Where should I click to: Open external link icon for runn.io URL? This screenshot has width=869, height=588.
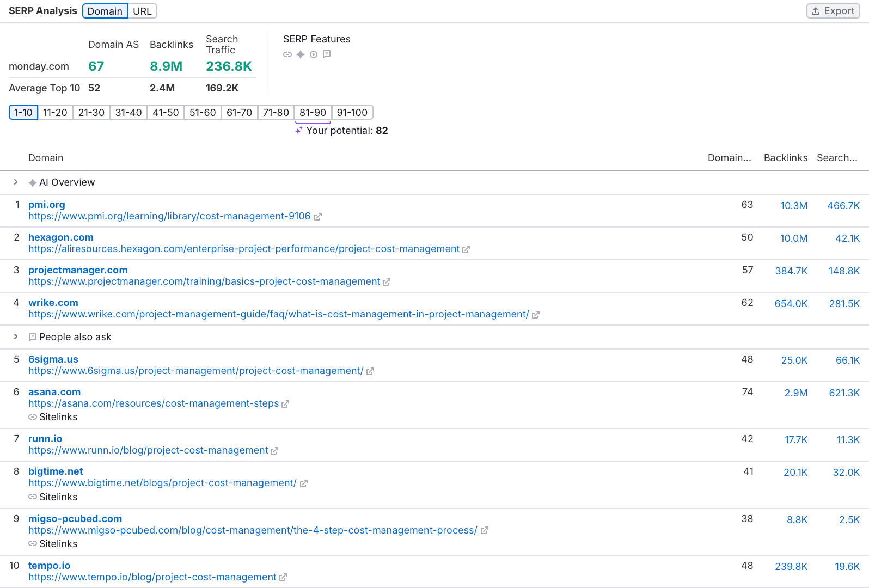point(274,451)
